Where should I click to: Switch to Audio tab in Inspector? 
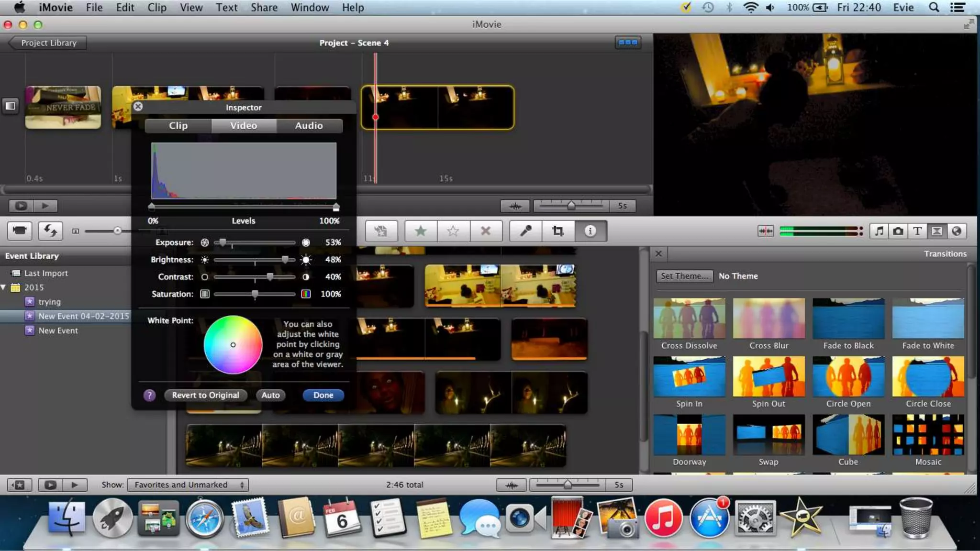point(309,125)
